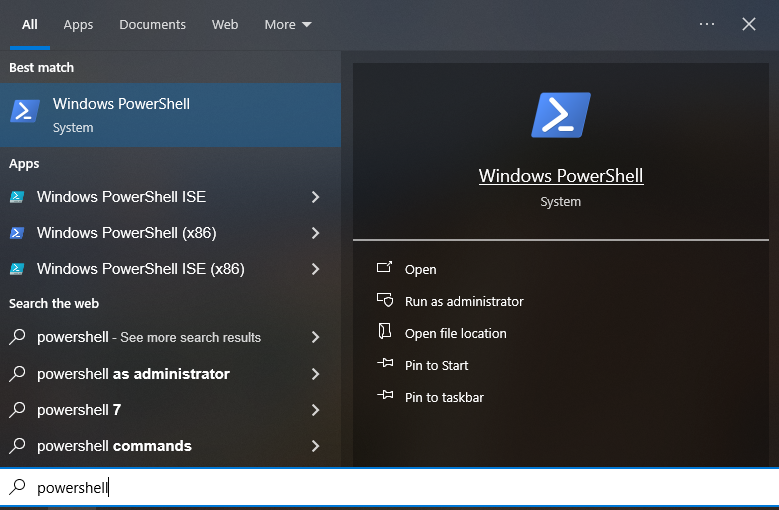The height and width of the screenshot is (510, 779).
Task: Expand 'See more search results' arrow
Action: 315,337
